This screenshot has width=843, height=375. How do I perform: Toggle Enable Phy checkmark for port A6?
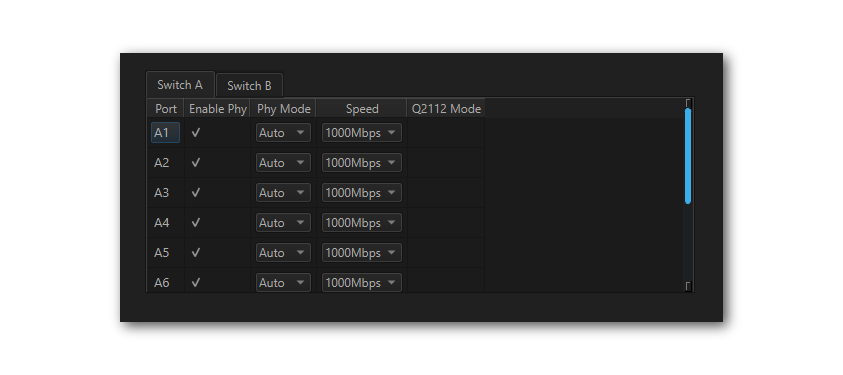pyautogui.click(x=196, y=283)
